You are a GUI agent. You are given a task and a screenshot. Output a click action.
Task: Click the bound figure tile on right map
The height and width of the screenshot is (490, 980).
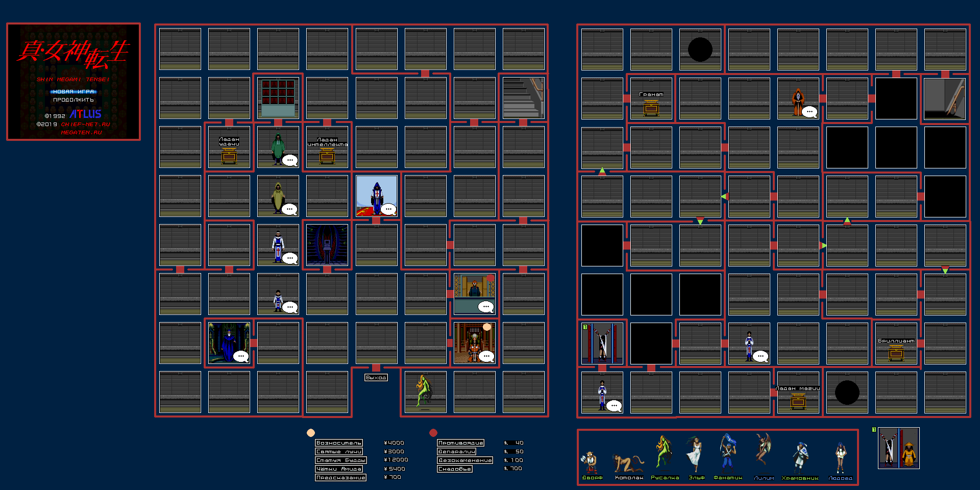[602, 344]
